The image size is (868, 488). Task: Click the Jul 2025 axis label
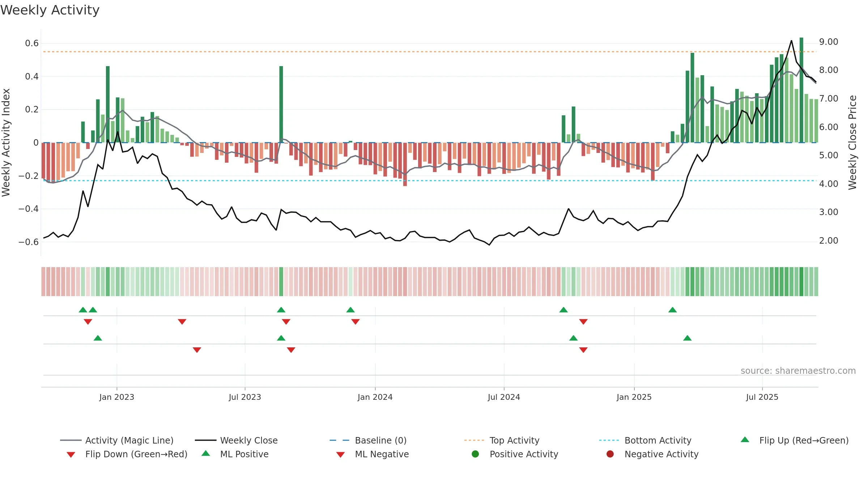(762, 397)
